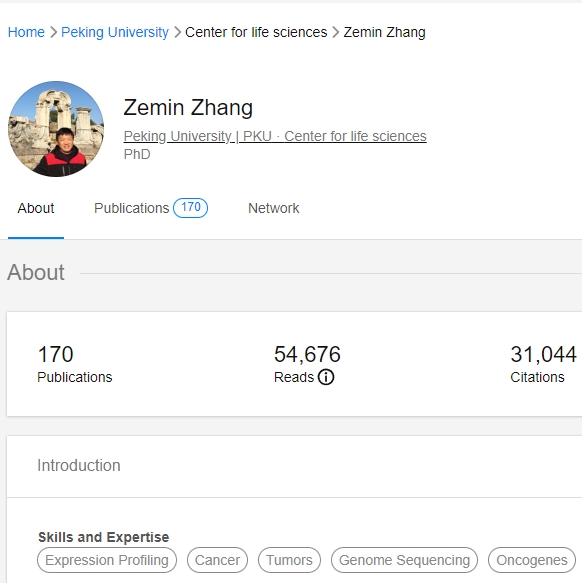Select the Tumors skill tag
The width and height of the screenshot is (582, 583).
tap(289, 560)
